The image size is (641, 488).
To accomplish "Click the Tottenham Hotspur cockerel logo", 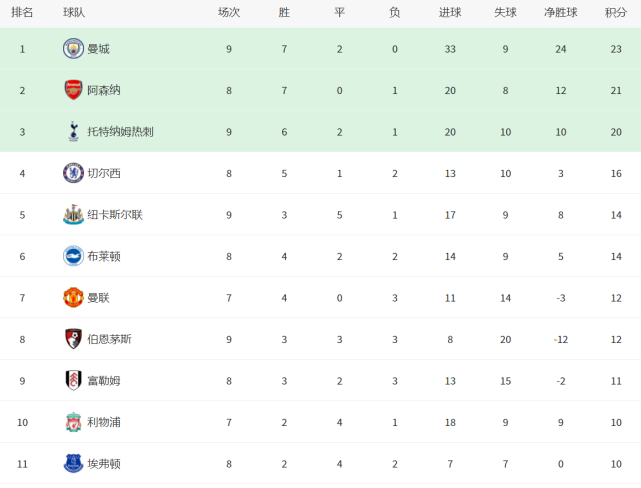I will (74, 132).
